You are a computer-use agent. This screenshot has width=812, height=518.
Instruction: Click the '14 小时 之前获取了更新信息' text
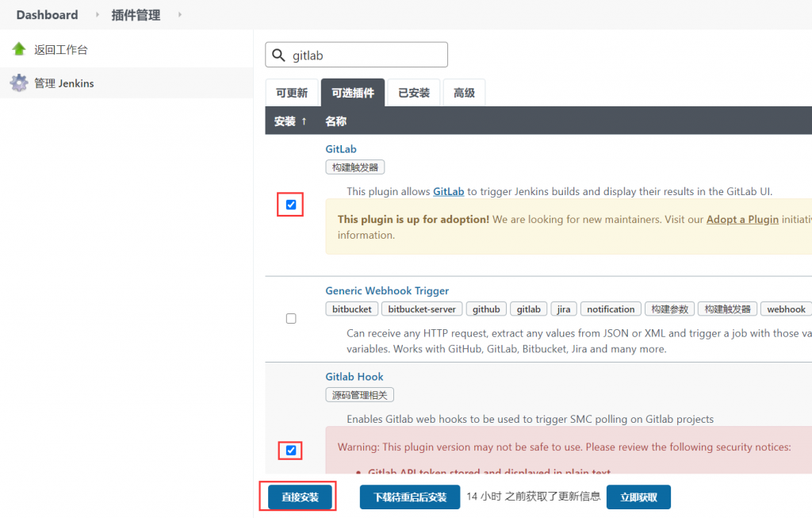click(x=534, y=497)
